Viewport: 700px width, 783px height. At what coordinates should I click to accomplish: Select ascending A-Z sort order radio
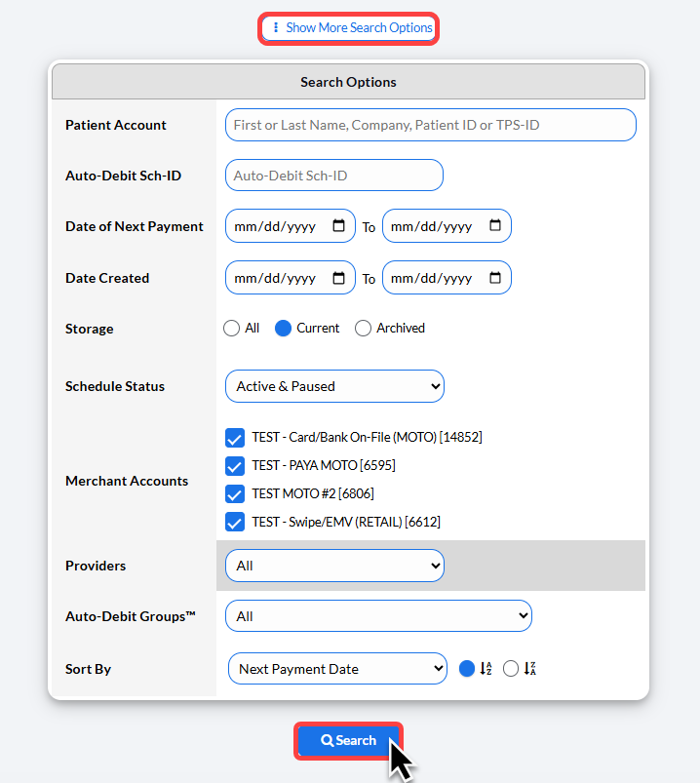pos(466,669)
